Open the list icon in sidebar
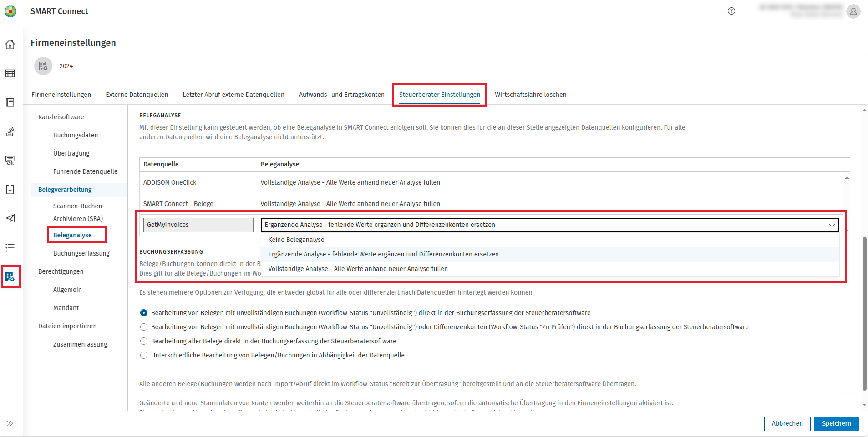Viewport: 868px width, 437px height. [10, 248]
